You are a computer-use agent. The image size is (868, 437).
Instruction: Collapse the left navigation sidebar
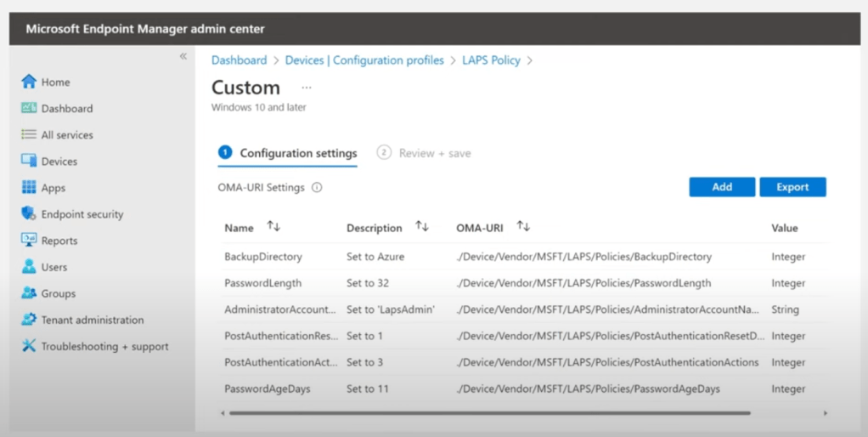tap(183, 56)
